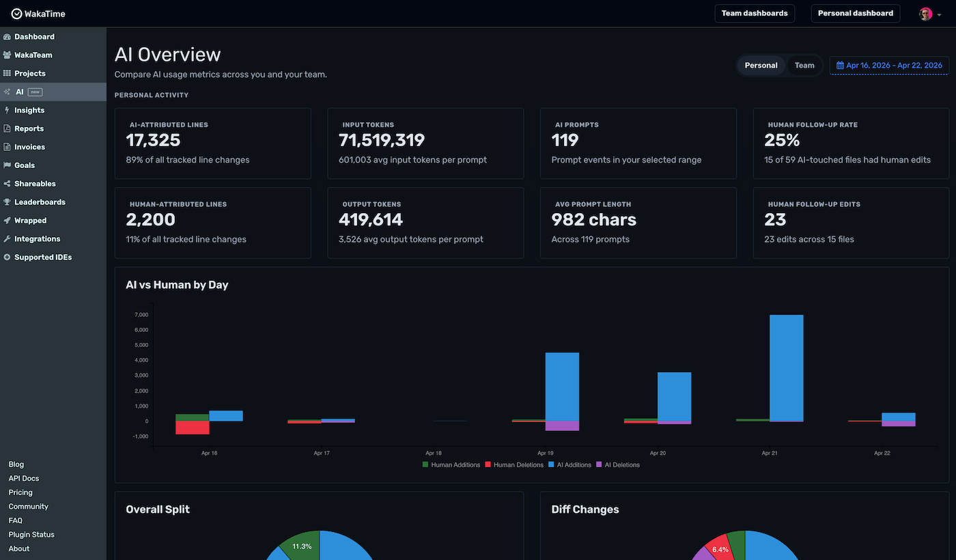
Task: Click the Wrapped rocket icon
Action: (8, 221)
